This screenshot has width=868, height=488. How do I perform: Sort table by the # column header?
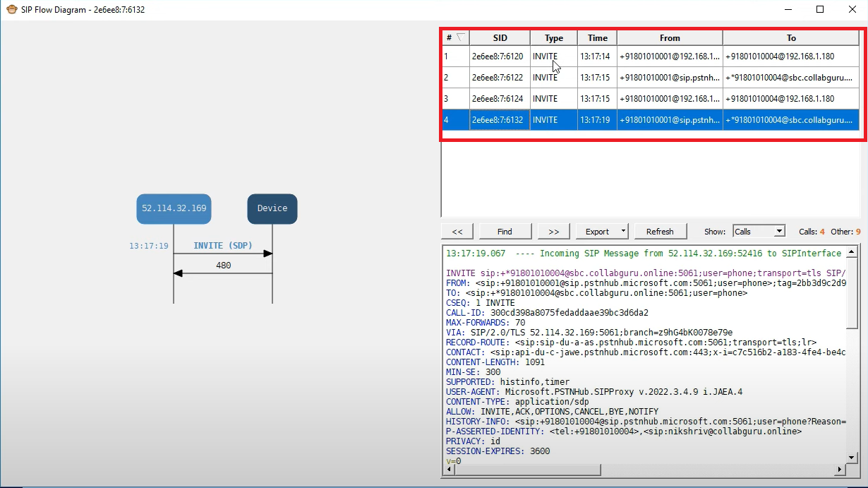click(456, 38)
